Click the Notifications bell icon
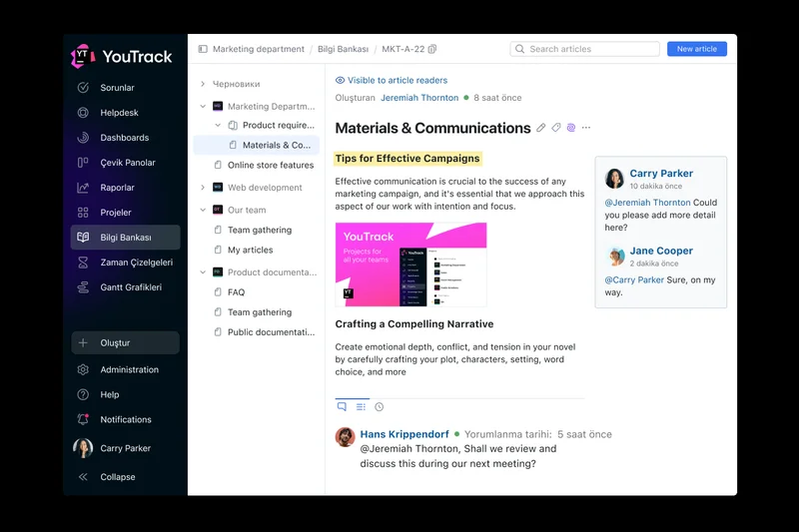This screenshot has width=799, height=532. (83, 419)
